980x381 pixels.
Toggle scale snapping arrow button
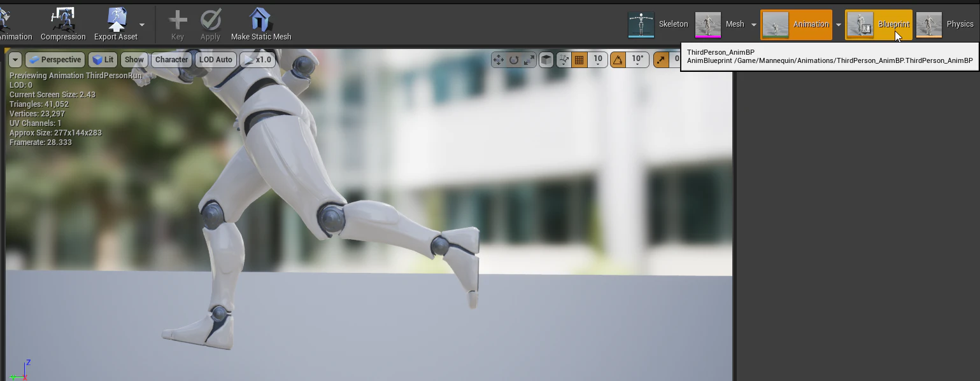click(x=660, y=60)
